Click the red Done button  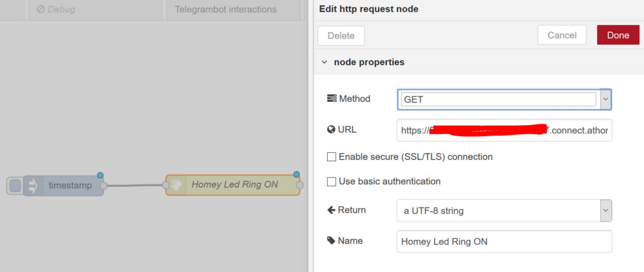618,35
